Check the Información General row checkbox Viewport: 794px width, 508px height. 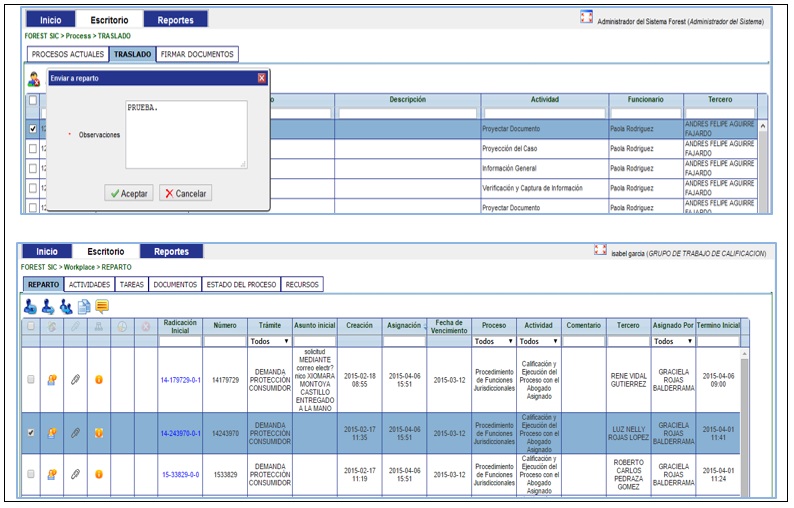(33, 168)
